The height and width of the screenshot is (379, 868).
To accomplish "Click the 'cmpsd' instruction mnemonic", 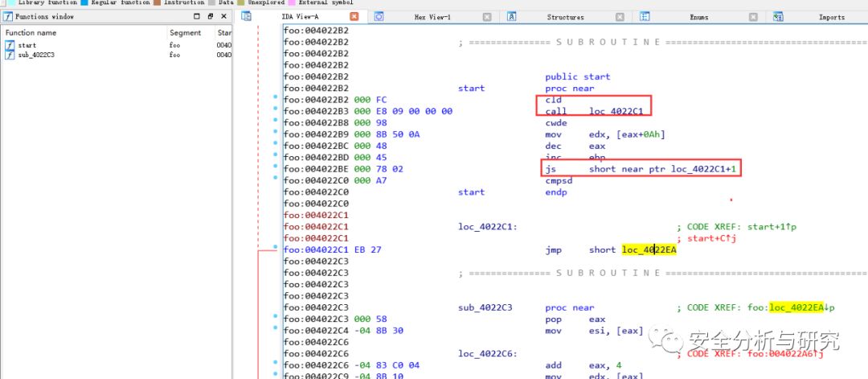I will click(559, 180).
